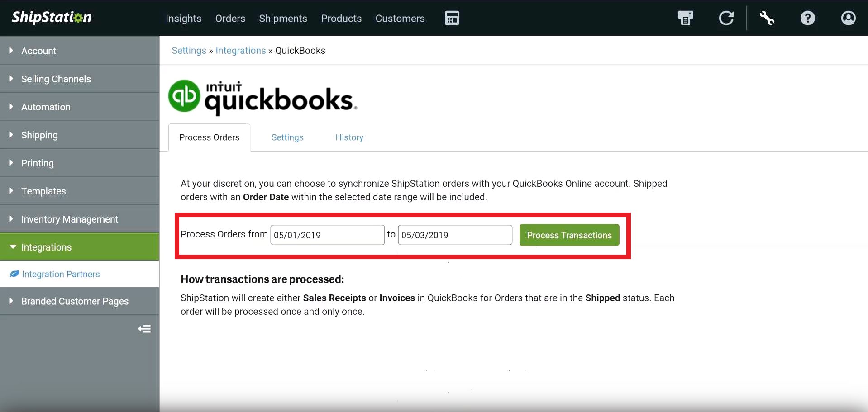Expand the Templates section
The height and width of the screenshot is (412, 868).
[80, 191]
